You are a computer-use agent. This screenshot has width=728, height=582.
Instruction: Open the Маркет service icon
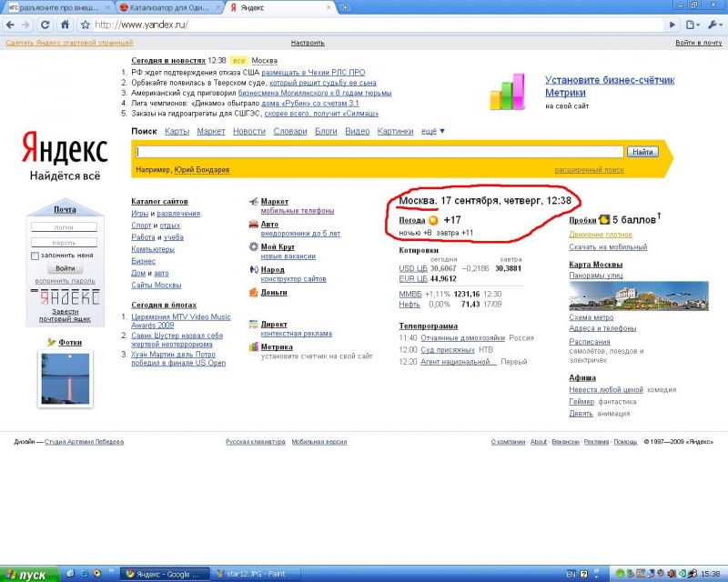(254, 201)
